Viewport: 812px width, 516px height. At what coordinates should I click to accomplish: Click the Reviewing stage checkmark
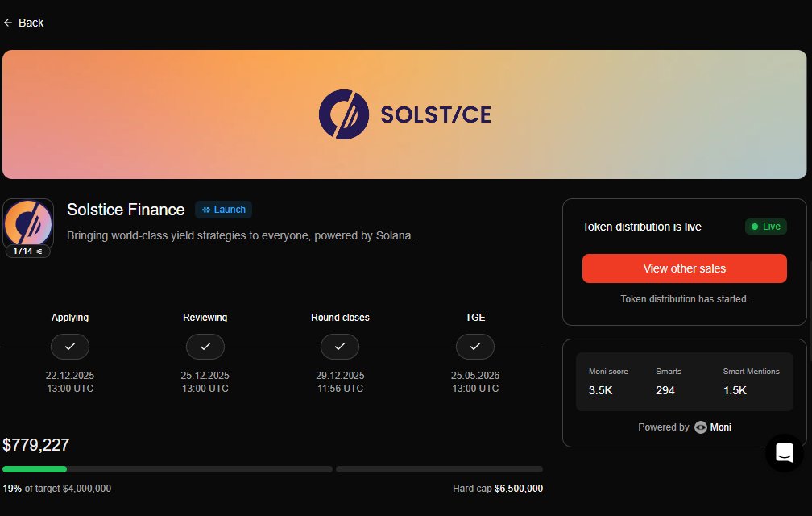[205, 347]
